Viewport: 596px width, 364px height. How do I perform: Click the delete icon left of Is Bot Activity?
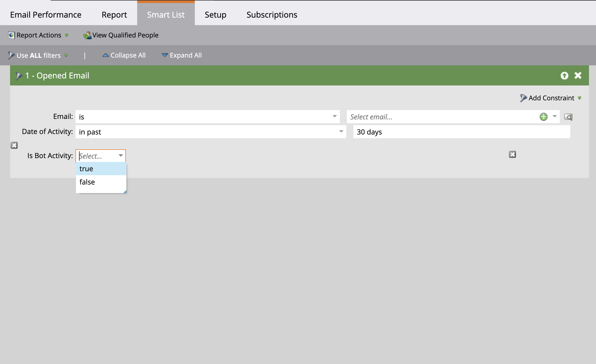click(14, 145)
